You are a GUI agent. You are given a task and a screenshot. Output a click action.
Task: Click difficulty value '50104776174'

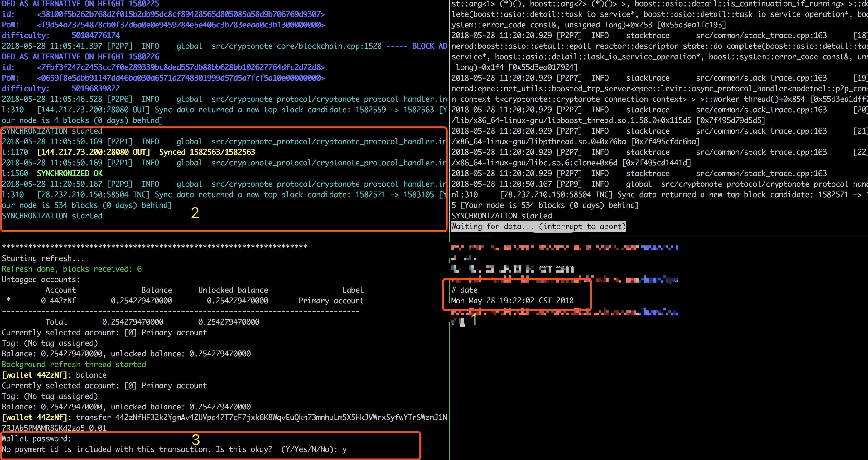point(96,35)
